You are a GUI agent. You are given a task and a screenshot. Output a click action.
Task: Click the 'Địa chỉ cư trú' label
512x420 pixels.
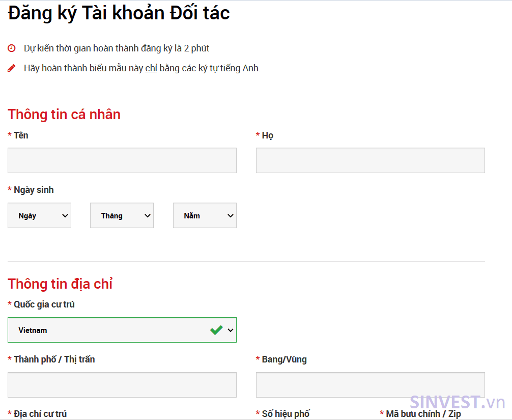click(40, 414)
